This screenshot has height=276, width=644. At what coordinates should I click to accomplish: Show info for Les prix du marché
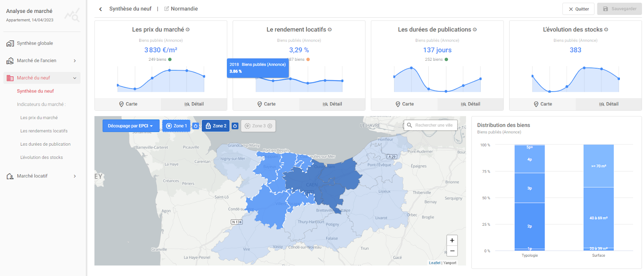pyautogui.click(x=188, y=30)
